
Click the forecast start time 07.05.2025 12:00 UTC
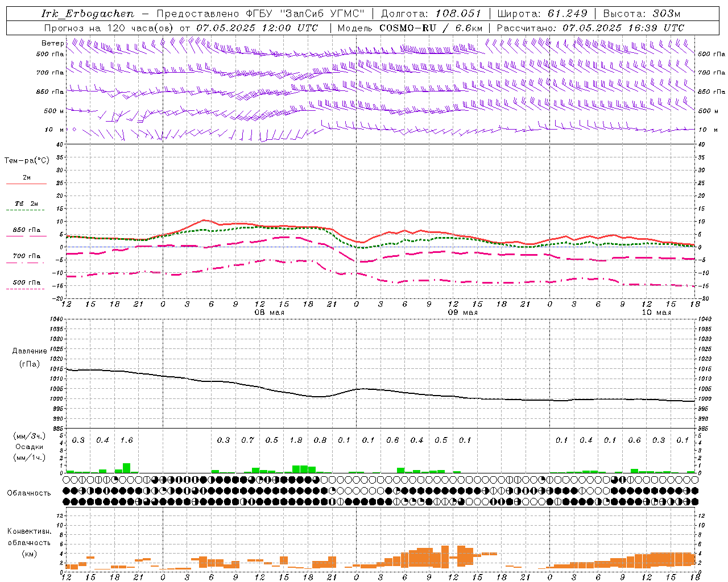point(257,28)
